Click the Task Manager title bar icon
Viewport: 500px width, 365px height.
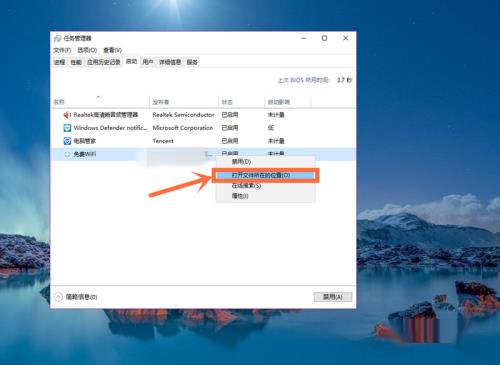pos(57,39)
